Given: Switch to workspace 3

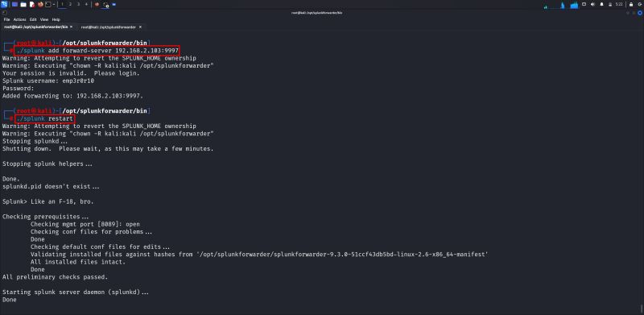Looking at the screenshot, I should click(x=78, y=4).
